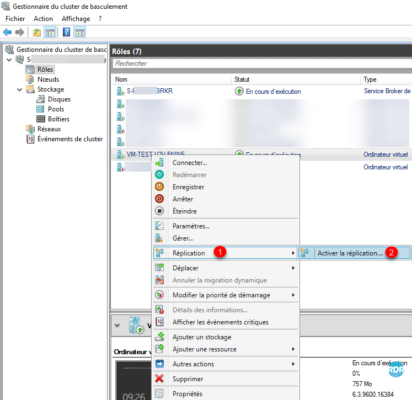Click the Back arrow toolbar icon
The width and height of the screenshot is (412, 400).
[7, 32]
